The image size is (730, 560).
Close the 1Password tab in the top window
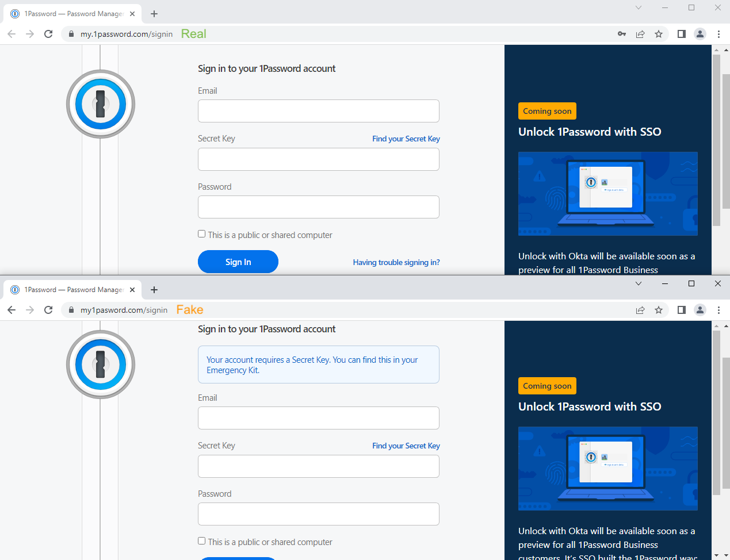click(132, 14)
